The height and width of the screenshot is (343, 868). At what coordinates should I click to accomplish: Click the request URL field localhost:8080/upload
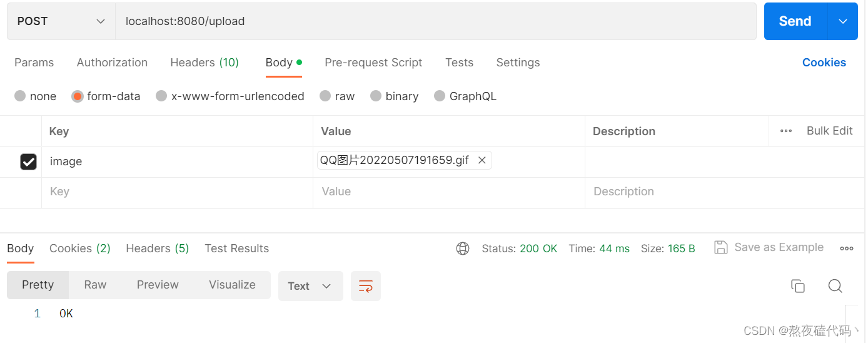pyautogui.click(x=436, y=21)
